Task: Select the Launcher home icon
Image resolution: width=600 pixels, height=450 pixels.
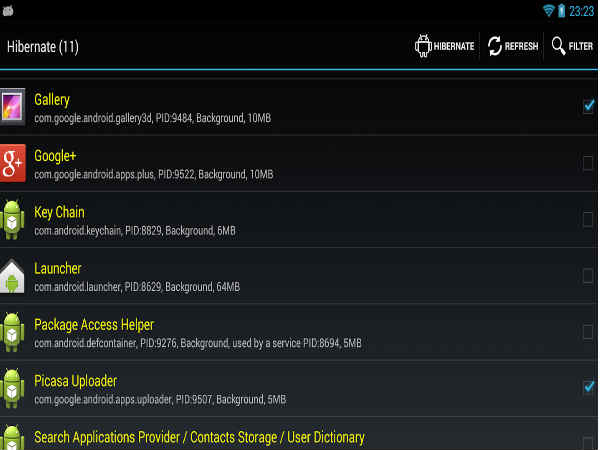Action: point(13,276)
